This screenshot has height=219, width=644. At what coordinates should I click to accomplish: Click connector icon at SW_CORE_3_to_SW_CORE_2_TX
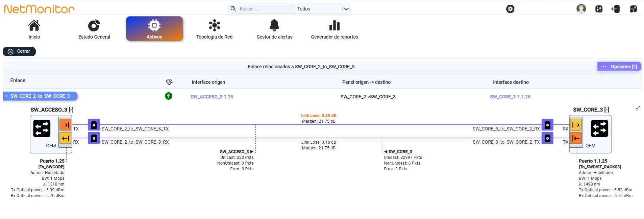[x=547, y=138]
